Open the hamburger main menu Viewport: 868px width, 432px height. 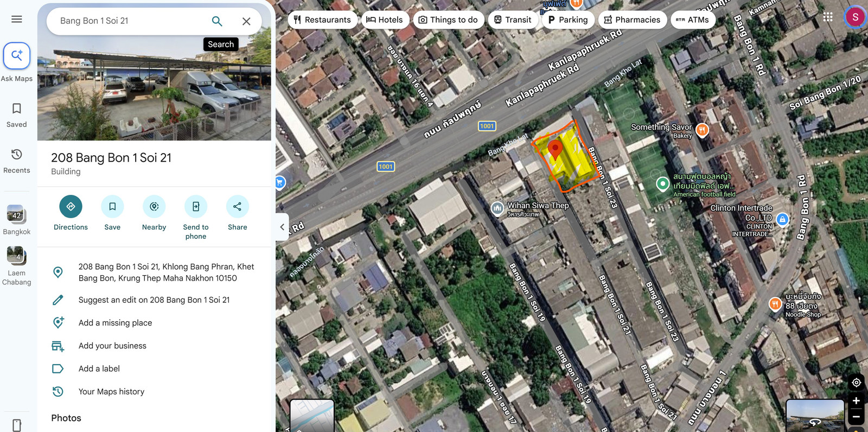[x=17, y=20]
